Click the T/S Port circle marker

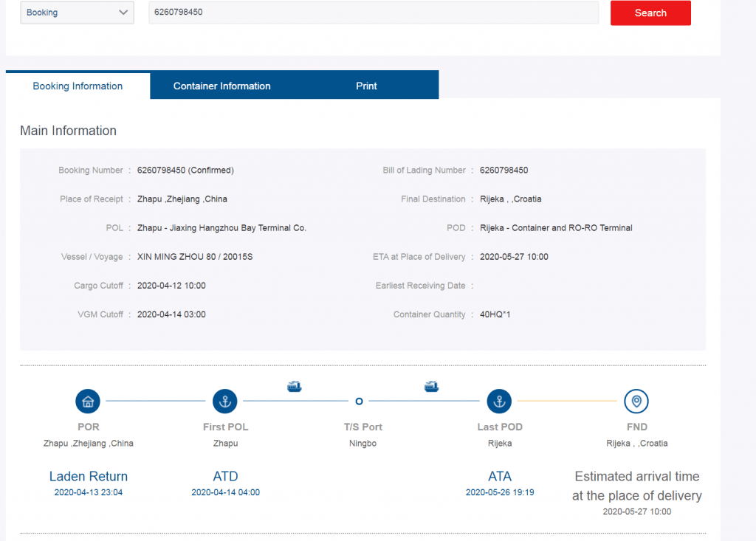tap(359, 402)
